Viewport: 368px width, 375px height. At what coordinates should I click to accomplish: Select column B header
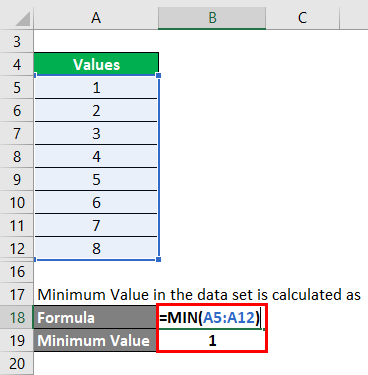click(x=212, y=18)
